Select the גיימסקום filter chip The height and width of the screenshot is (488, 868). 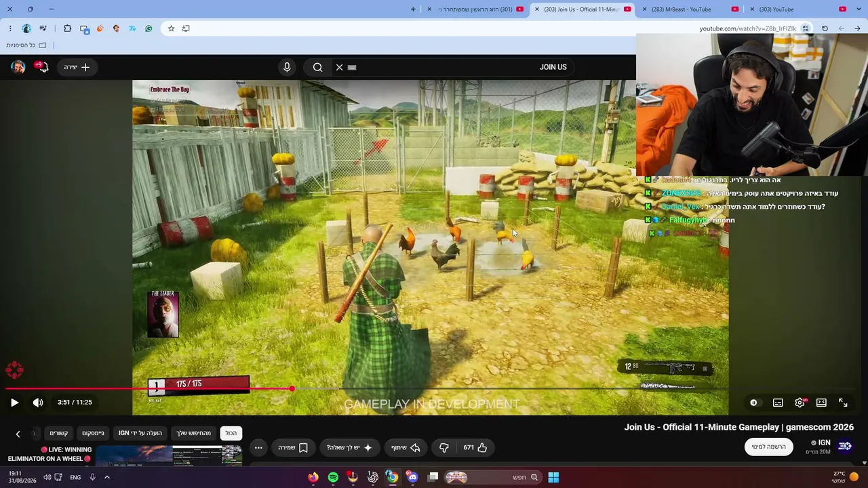[93, 433]
